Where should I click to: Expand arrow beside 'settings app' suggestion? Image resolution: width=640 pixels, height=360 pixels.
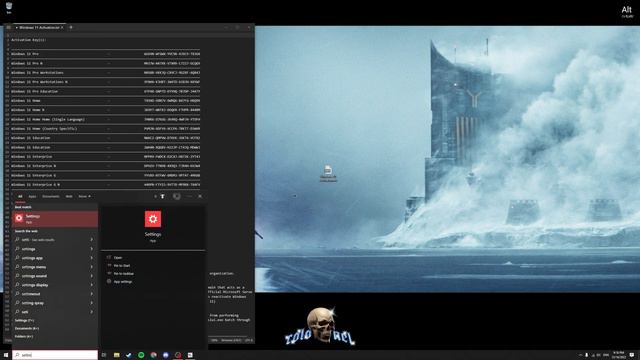[x=92, y=258]
